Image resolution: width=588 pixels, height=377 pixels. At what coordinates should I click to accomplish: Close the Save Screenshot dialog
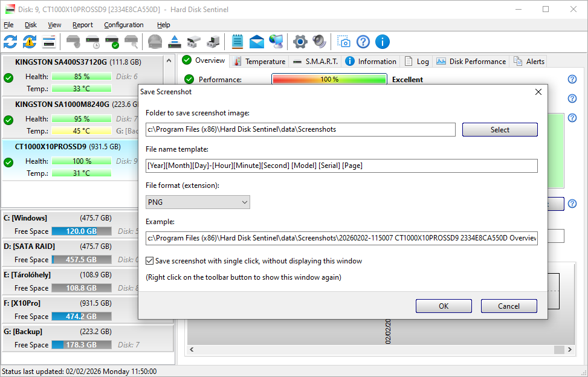538,92
